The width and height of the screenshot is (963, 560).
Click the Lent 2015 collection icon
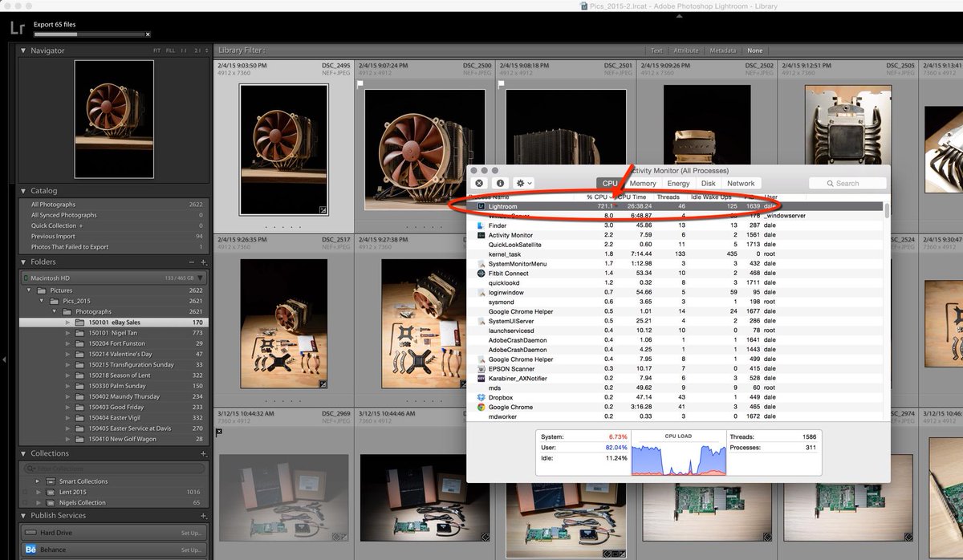(x=50, y=492)
